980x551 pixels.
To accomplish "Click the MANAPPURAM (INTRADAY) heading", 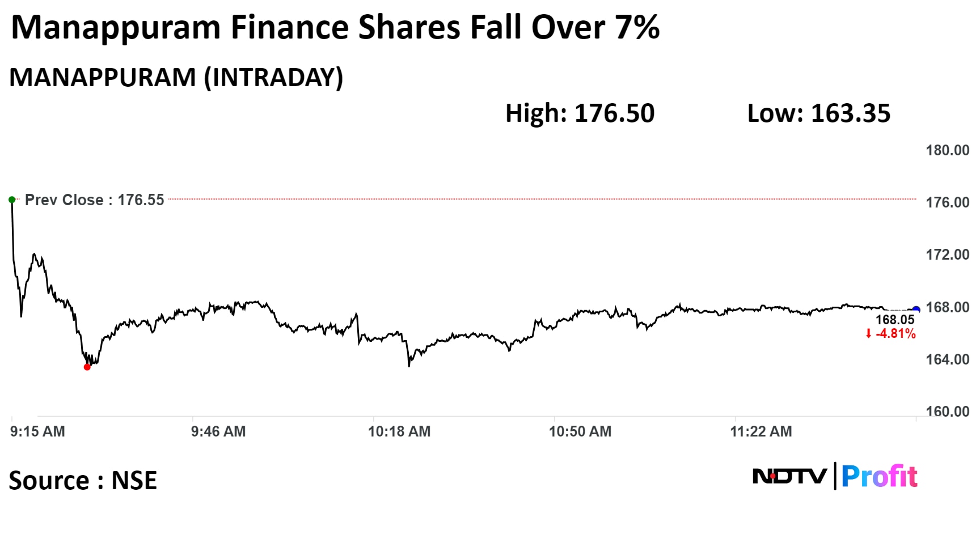I will pos(176,77).
